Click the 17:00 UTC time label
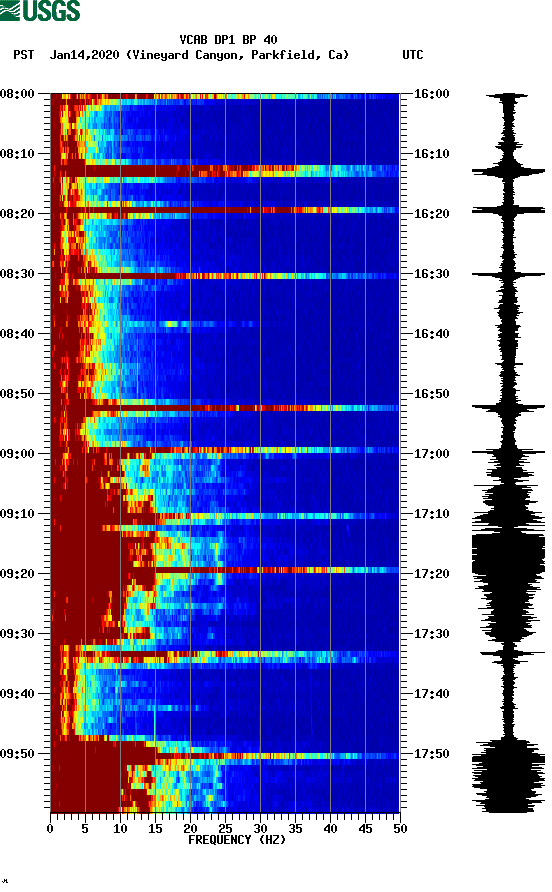The width and height of the screenshot is (552, 892). (431, 454)
